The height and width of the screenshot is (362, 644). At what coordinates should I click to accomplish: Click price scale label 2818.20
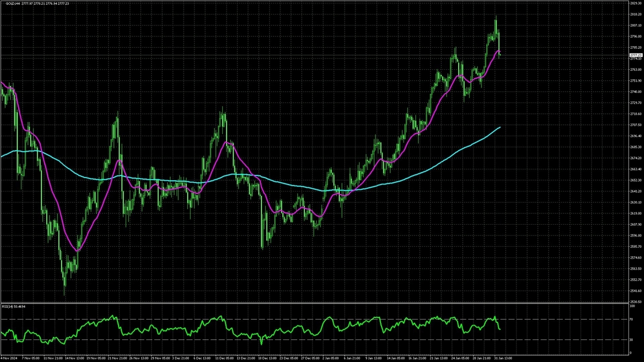click(x=635, y=14)
